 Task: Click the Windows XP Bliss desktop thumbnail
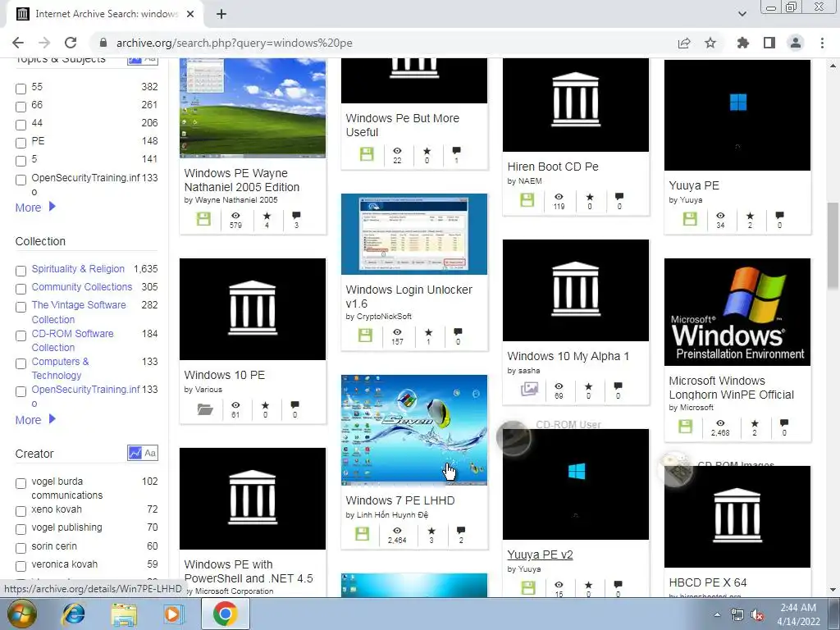(x=253, y=108)
